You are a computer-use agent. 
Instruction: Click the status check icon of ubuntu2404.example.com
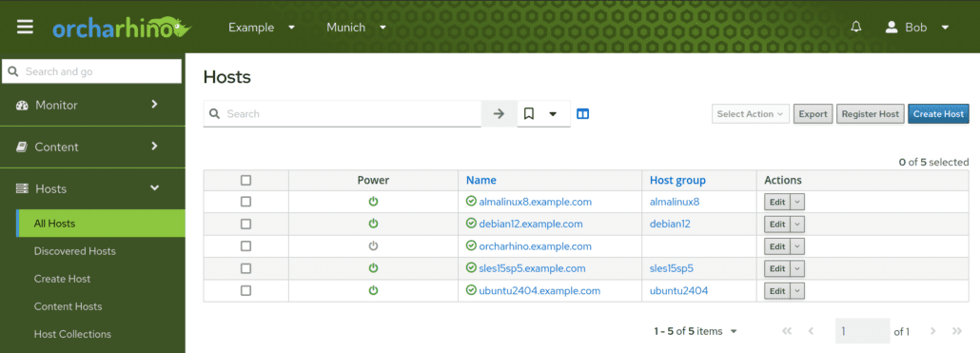pos(471,290)
